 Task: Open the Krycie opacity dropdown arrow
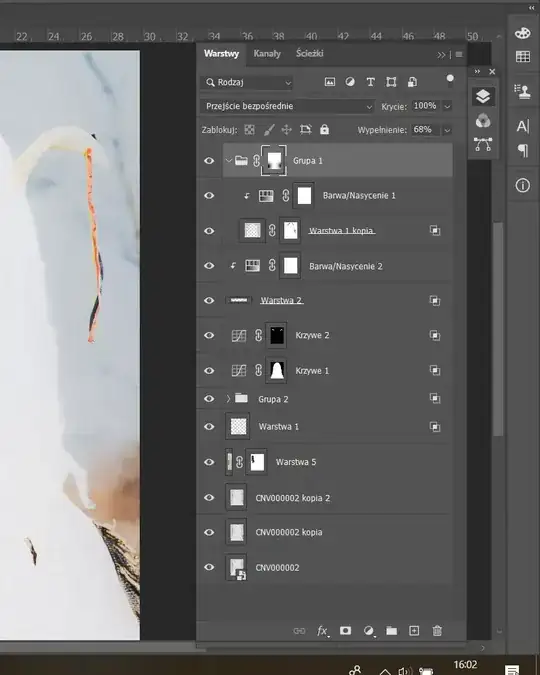tap(447, 106)
